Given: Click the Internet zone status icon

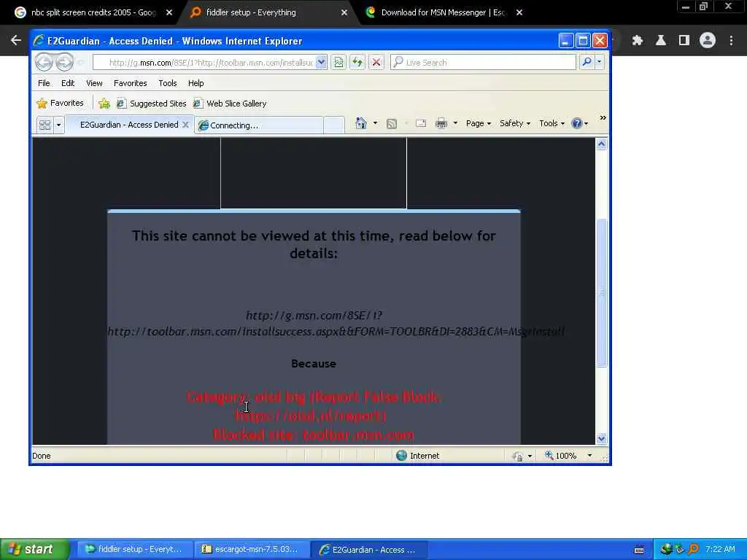Looking at the screenshot, I should point(401,455).
